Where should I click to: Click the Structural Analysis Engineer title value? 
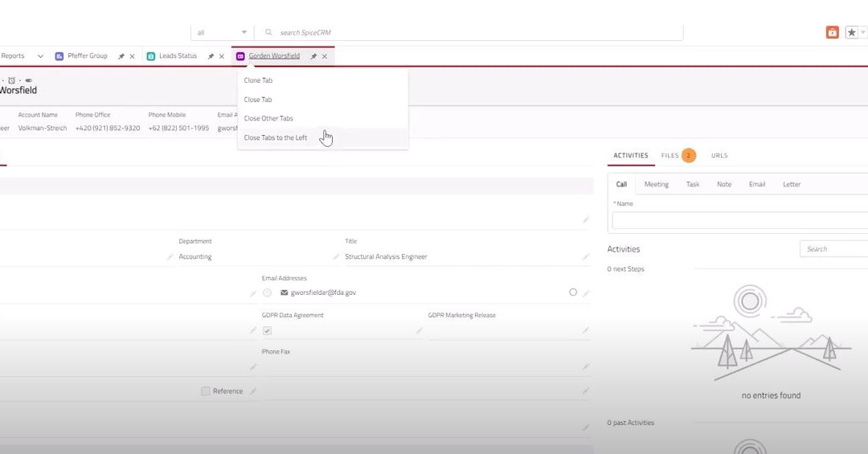click(386, 257)
